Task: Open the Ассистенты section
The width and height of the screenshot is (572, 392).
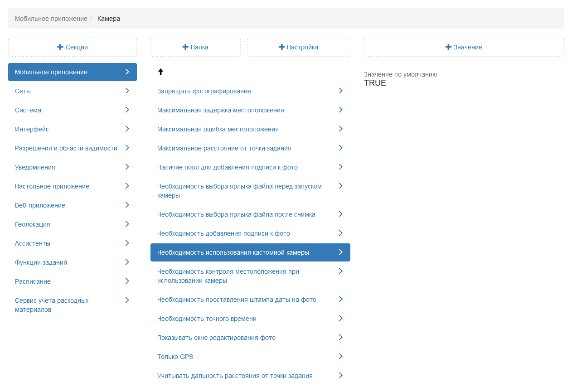Action: pyautogui.click(x=73, y=243)
